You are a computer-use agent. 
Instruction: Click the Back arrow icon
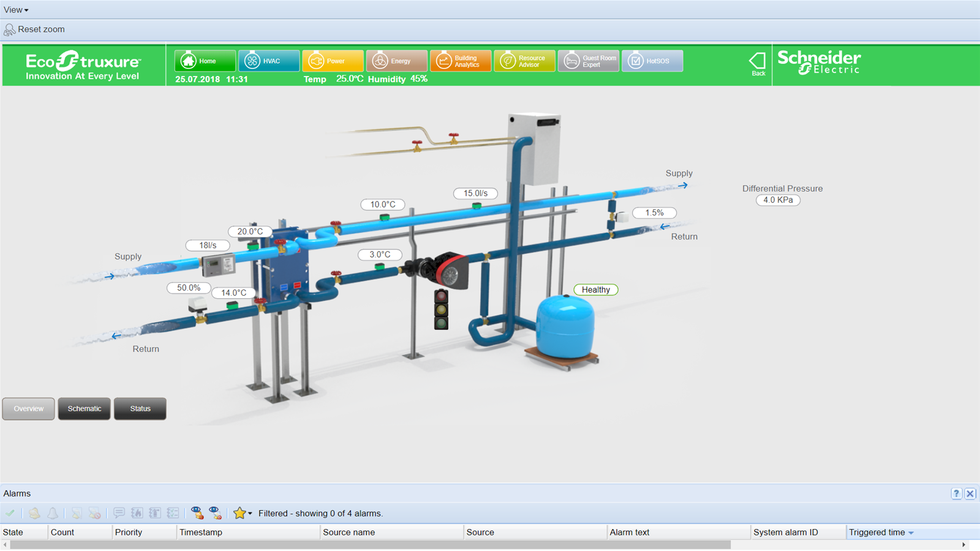[758, 63]
